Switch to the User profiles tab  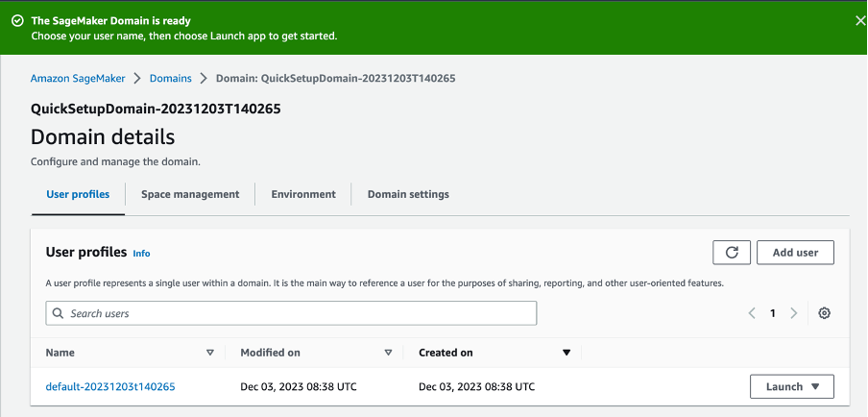pos(78,194)
